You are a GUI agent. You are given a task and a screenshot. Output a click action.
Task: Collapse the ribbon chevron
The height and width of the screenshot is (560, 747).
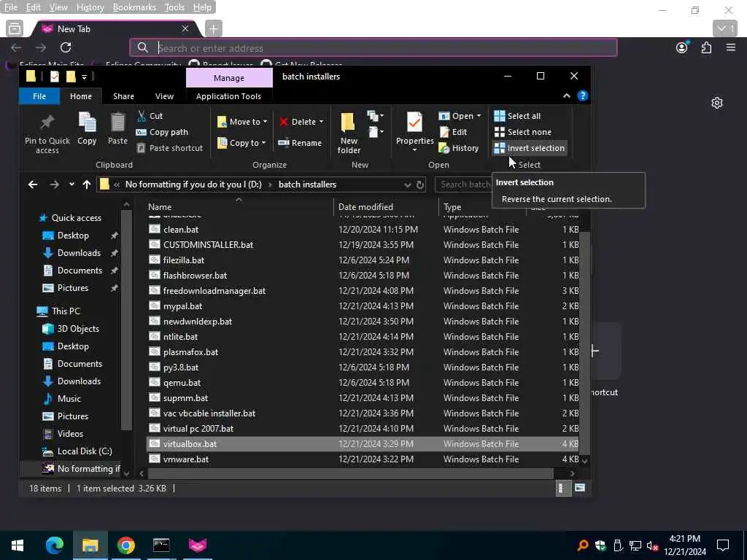point(566,96)
